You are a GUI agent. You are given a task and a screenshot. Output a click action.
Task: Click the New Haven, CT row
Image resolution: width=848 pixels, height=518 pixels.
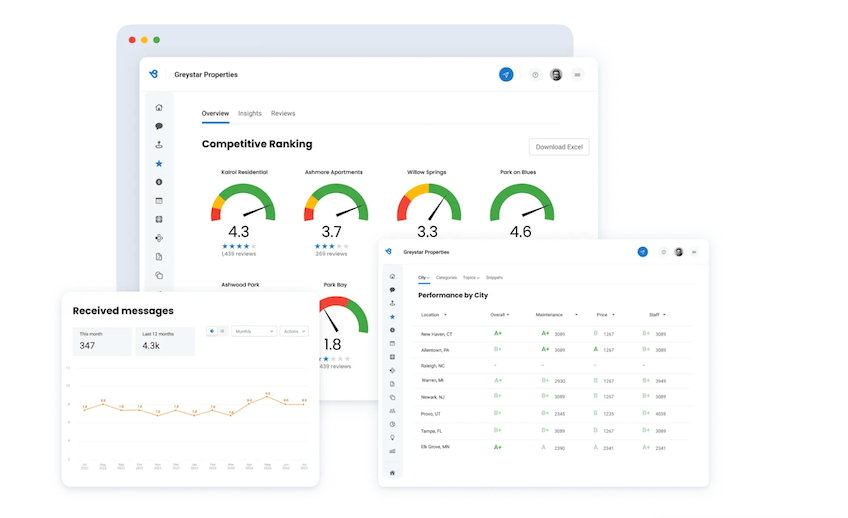(552, 334)
